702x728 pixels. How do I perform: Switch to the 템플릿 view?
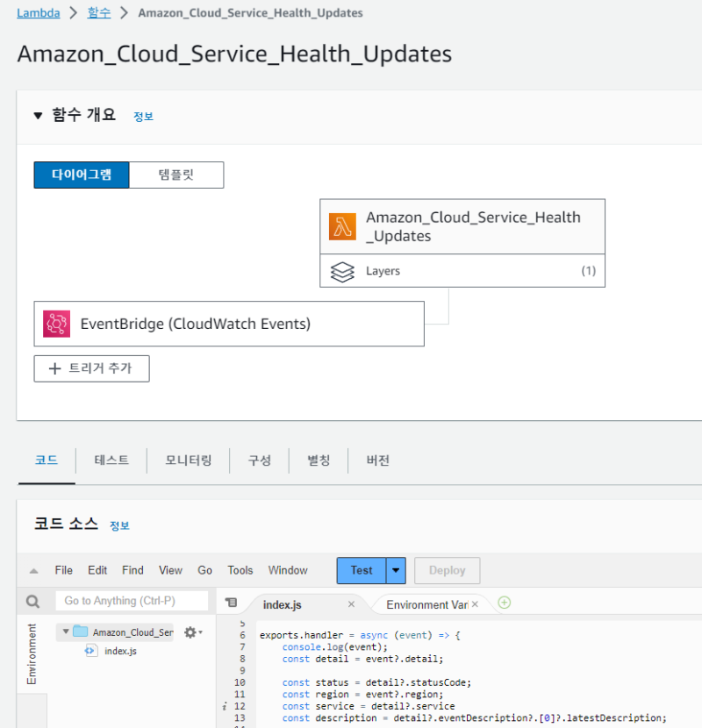pos(176,175)
